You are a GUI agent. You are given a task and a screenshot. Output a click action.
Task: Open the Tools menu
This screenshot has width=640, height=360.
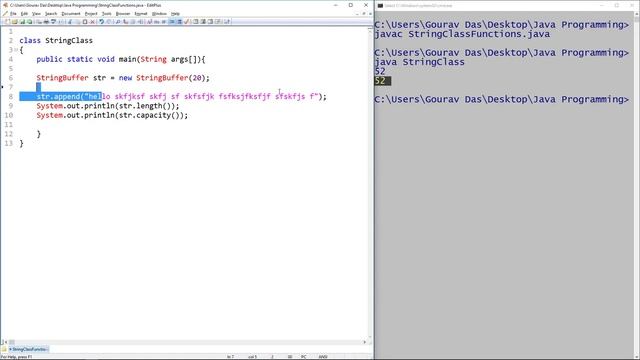pyautogui.click(x=107, y=13)
